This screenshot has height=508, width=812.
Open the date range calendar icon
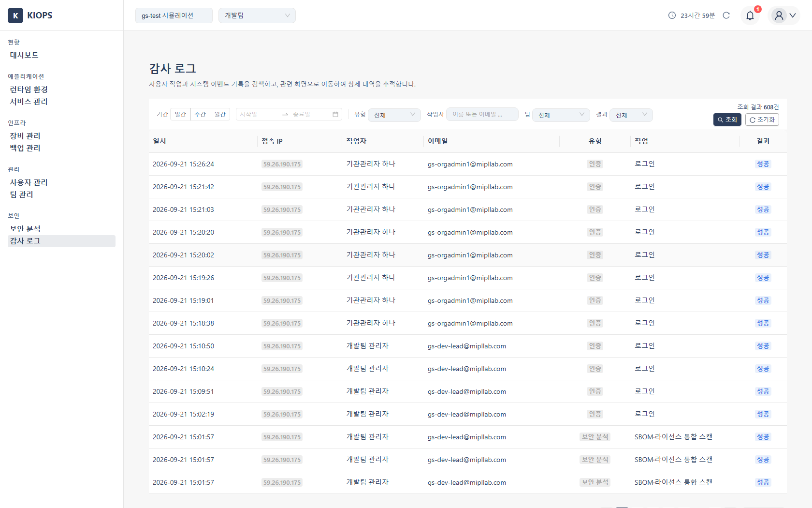335,114
